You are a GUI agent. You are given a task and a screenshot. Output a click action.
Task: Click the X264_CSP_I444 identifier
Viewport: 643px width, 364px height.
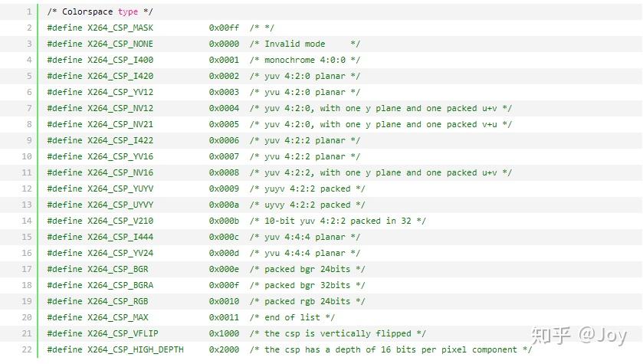click(120, 237)
